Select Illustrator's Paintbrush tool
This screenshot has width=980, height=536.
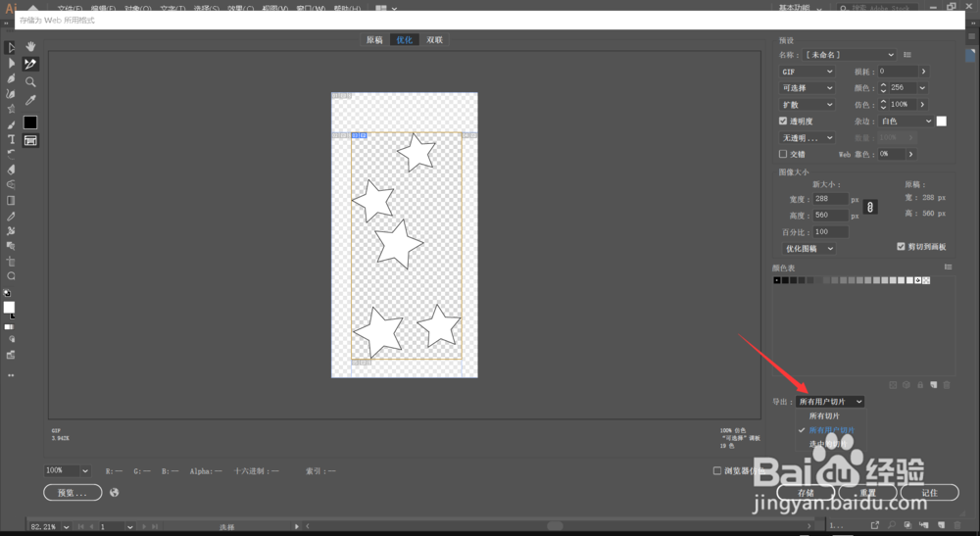point(11,124)
